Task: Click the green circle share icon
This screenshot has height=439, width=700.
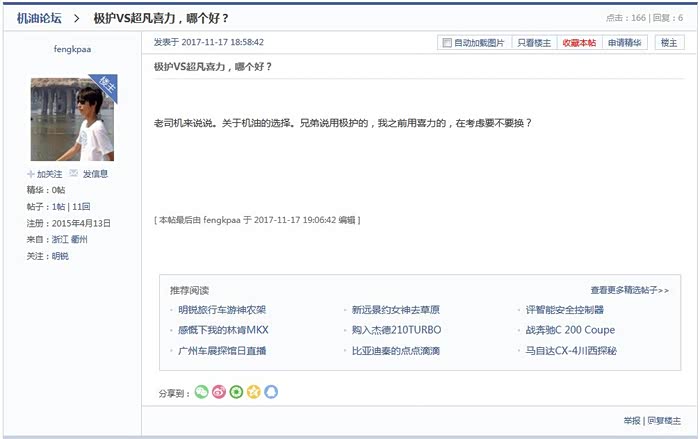Action: [236, 392]
